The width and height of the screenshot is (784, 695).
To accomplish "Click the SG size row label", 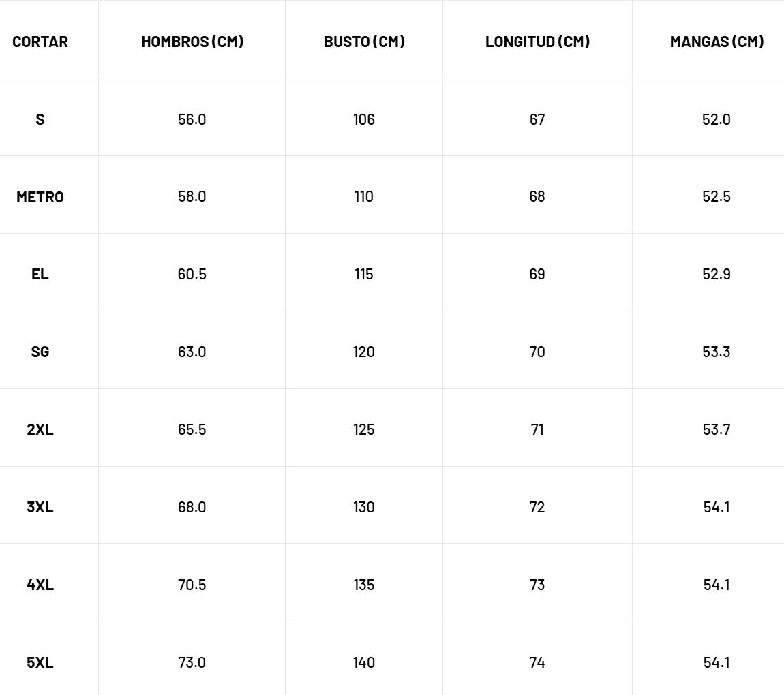I will 40,352.
